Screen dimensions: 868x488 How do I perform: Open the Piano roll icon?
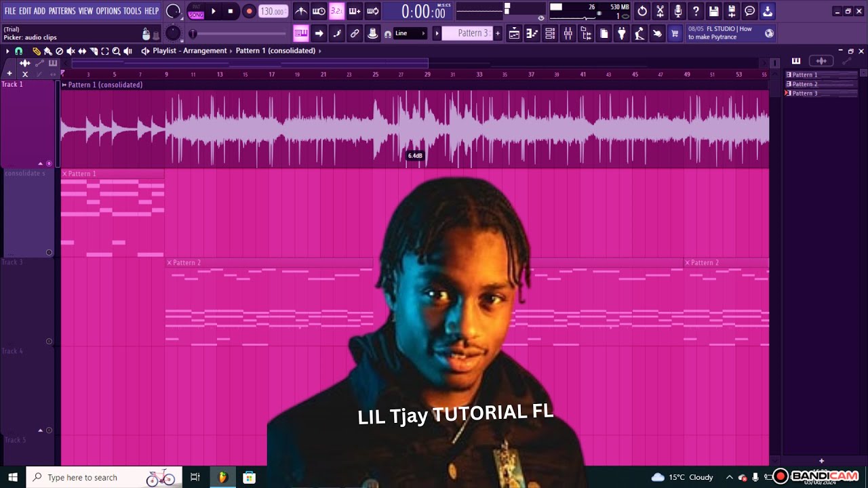(532, 33)
